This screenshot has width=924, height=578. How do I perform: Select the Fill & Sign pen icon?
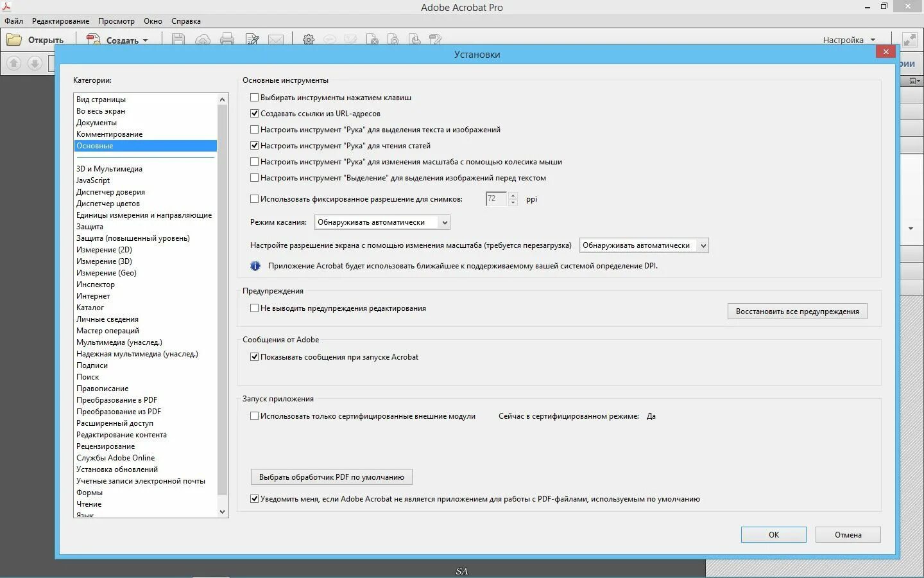252,39
